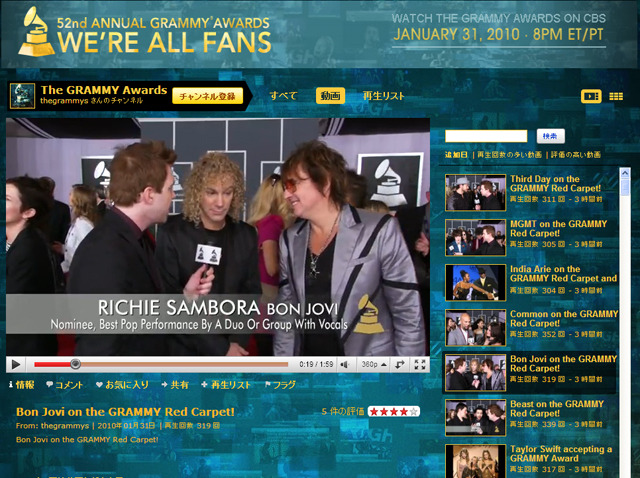Click the 5 件の評価 ratings count
Image resolution: width=640 pixels, height=478 pixels.
click(342, 411)
